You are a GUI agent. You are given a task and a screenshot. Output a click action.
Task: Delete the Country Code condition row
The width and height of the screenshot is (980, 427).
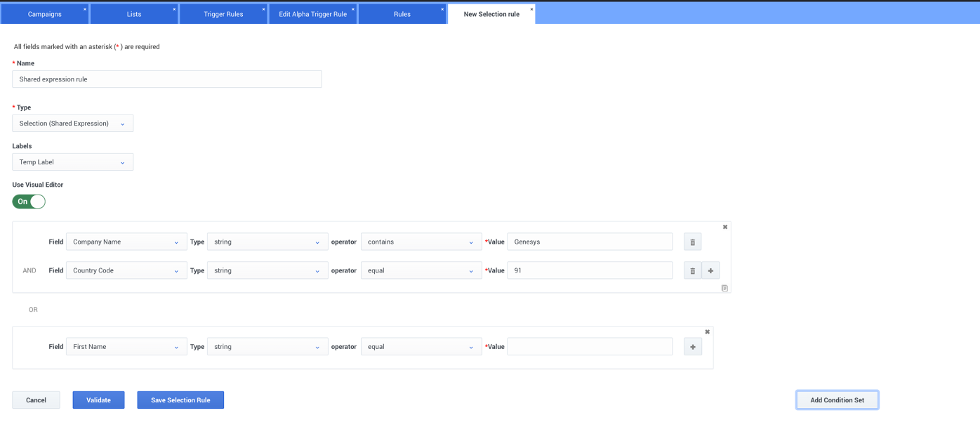692,271
